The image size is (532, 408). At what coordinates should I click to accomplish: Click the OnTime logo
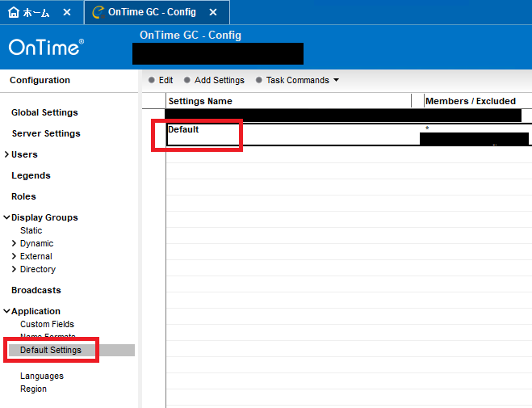(x=46, y=47)
